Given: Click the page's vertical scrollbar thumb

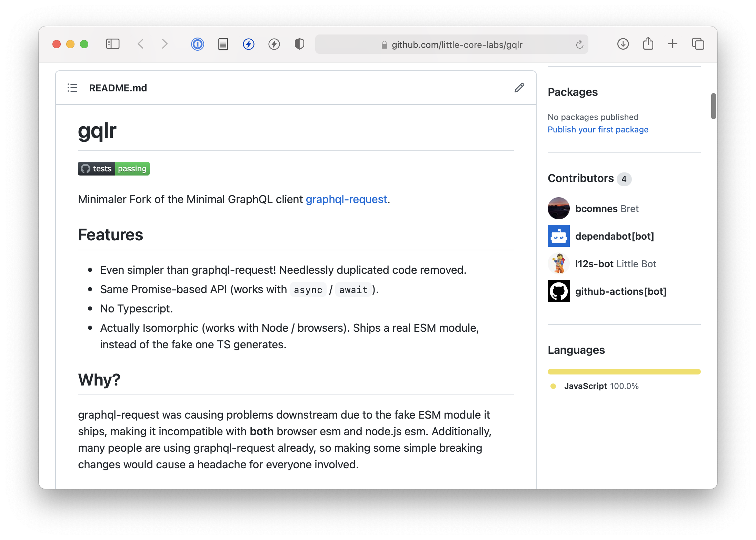Looking at the screenshot, I should coord(714,106).
